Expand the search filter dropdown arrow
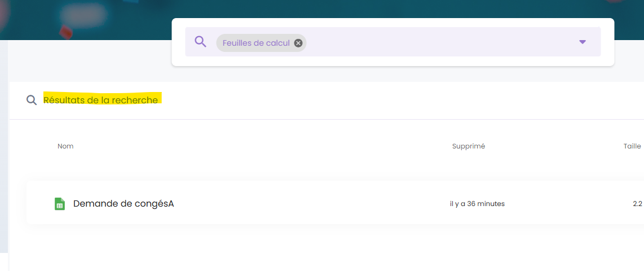 pos(583,42)
